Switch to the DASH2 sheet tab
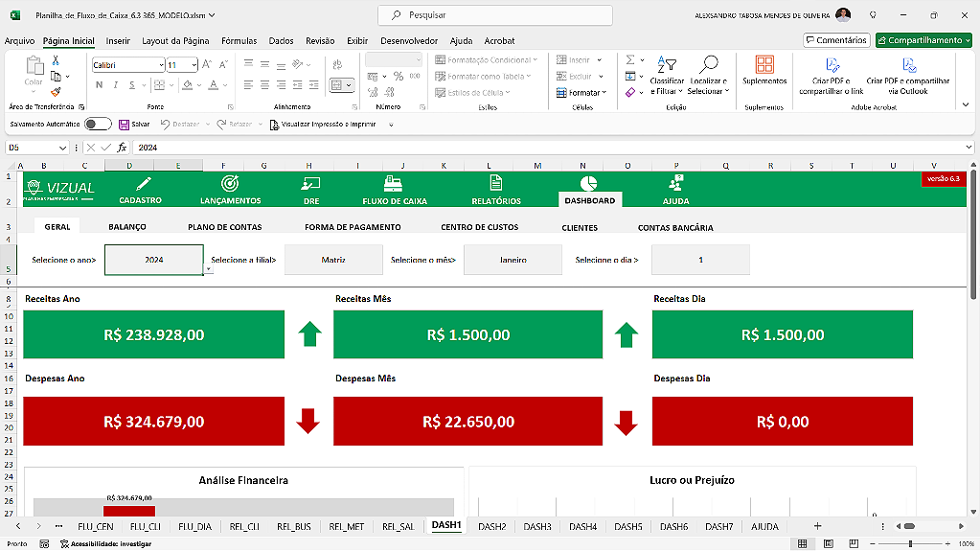 point(491,526)
